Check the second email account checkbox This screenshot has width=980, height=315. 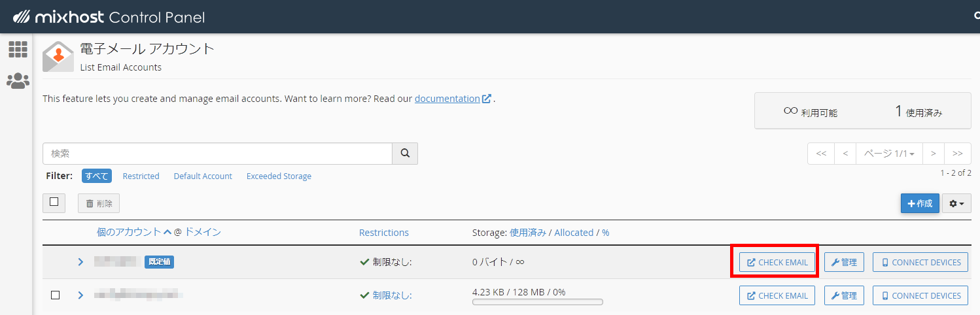(55, 295)
